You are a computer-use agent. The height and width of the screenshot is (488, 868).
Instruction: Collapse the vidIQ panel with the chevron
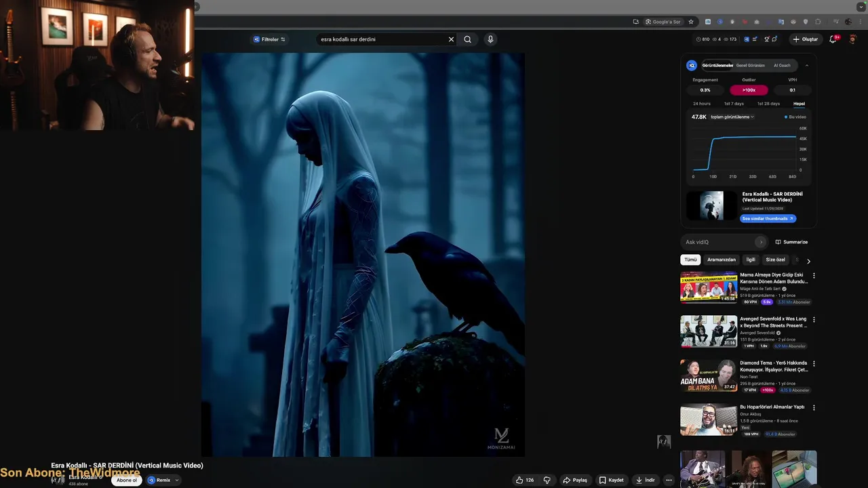807,66
